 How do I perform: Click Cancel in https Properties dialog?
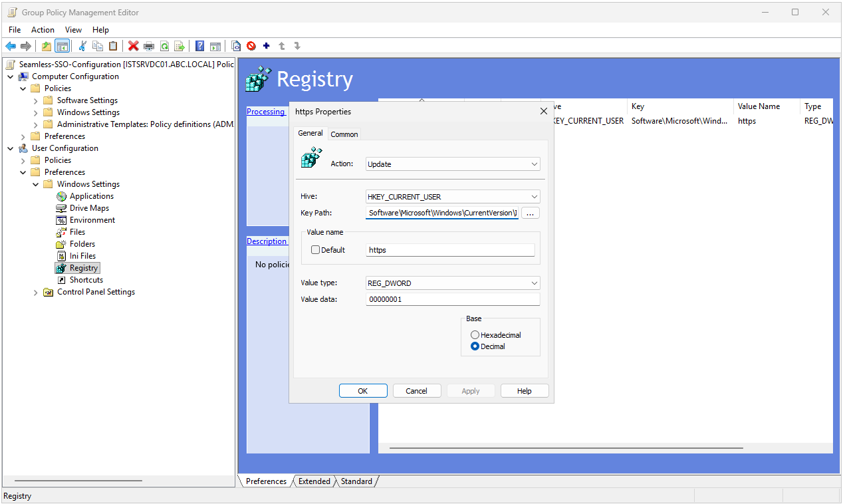point(417,391)
